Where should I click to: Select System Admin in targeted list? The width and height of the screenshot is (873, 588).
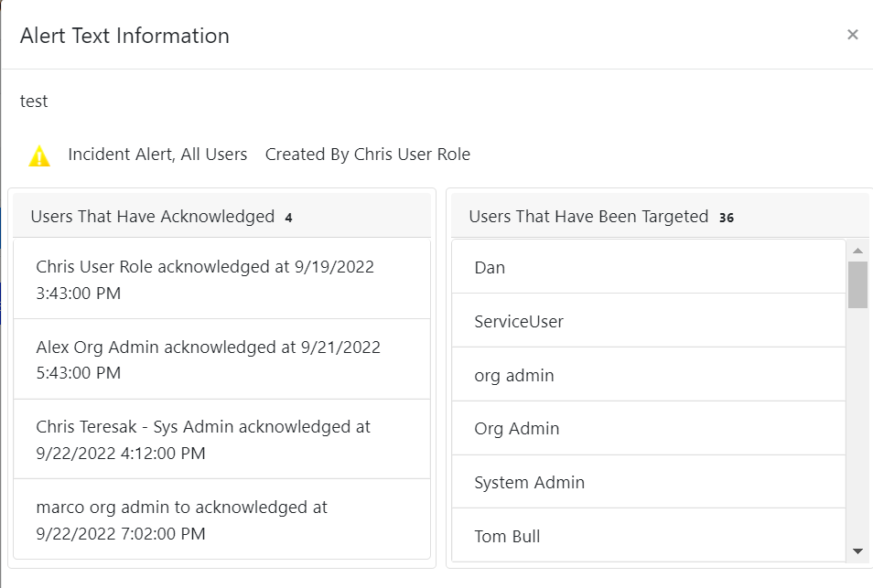click(x=649, y=482)
